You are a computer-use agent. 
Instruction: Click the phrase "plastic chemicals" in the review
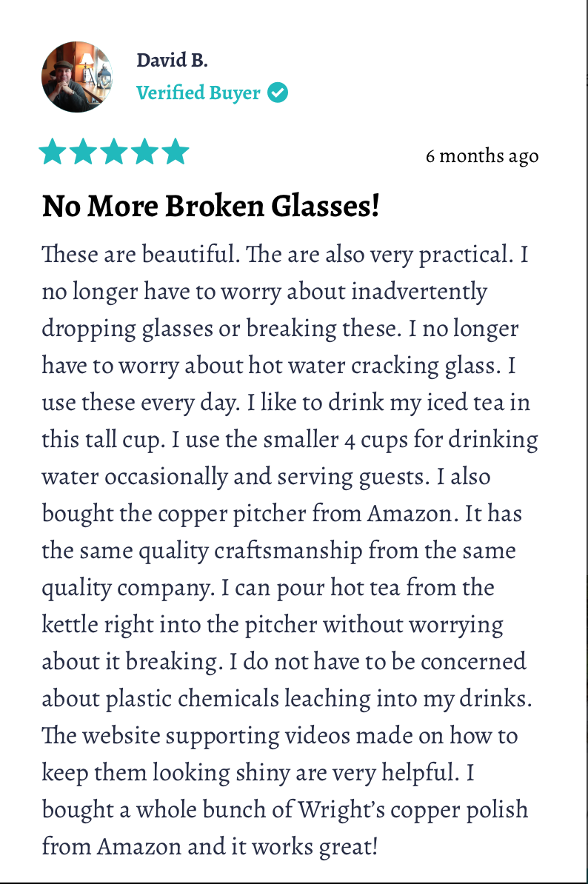coord(196,698)
